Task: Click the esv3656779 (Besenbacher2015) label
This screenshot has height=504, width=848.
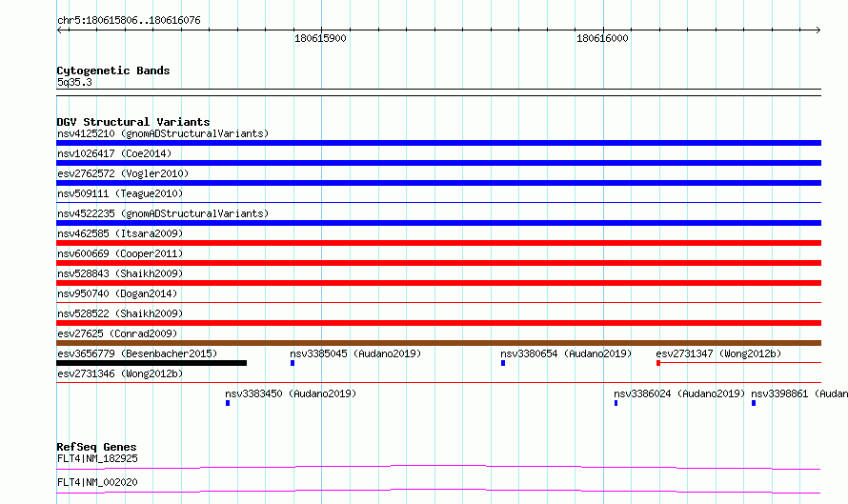Action: (x=137, y=353)
